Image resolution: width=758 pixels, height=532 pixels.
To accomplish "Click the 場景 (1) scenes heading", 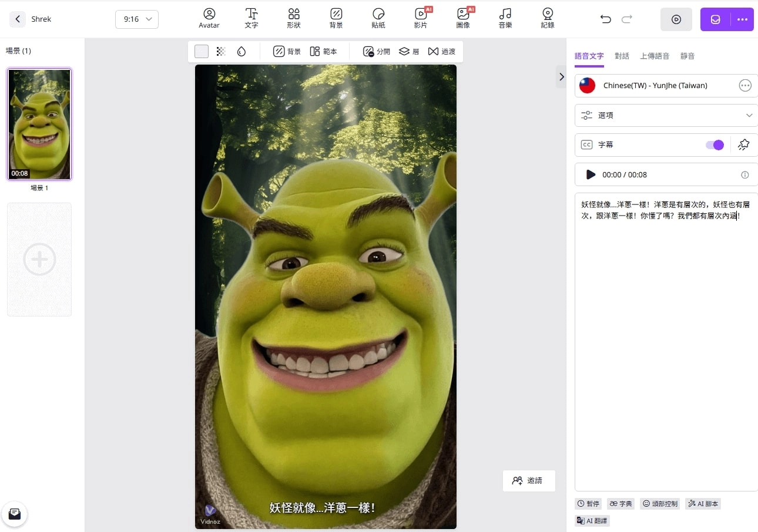I will click(x=18, y=50).
